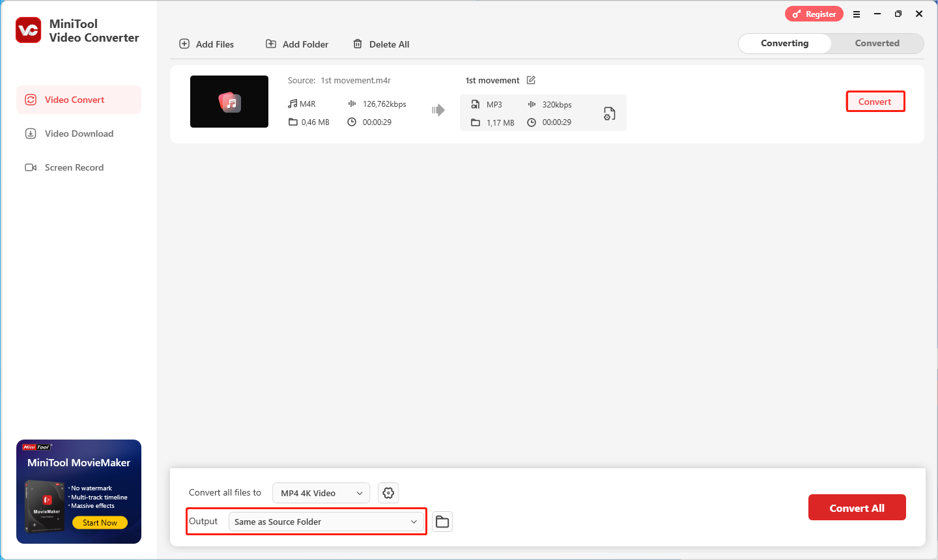Click the 0,46 MB source size value

click(x=315, y=122)
